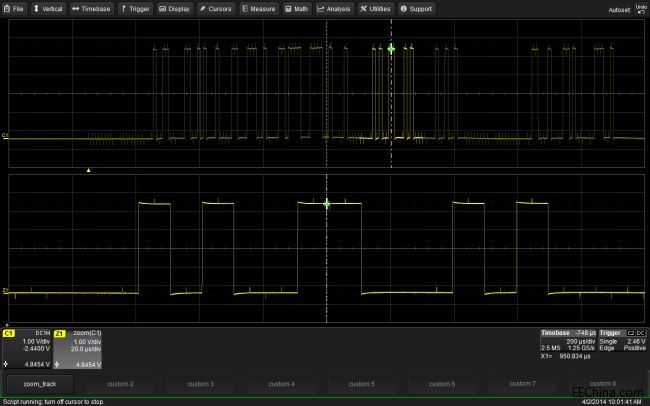This screenshot has width=650, height=406.
Task: Click the Autoset button
Action: coord(619,10)
